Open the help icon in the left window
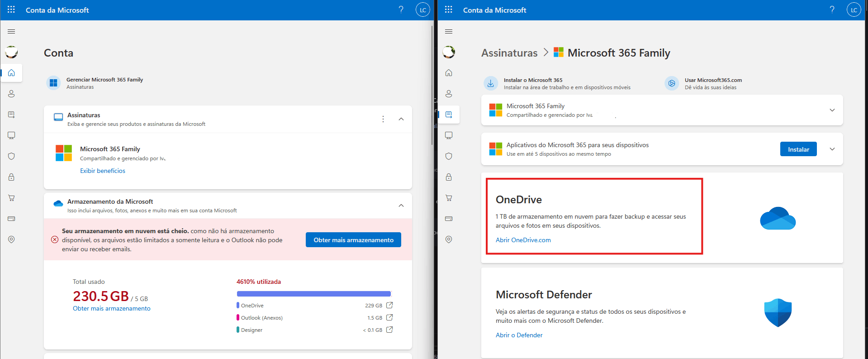 (x=401, y=10)
